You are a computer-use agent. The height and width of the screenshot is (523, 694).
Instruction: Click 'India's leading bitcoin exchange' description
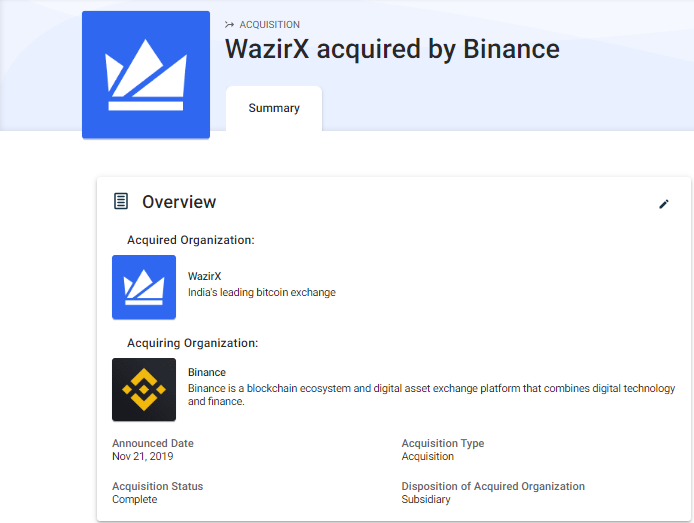(x=262, y=292)
